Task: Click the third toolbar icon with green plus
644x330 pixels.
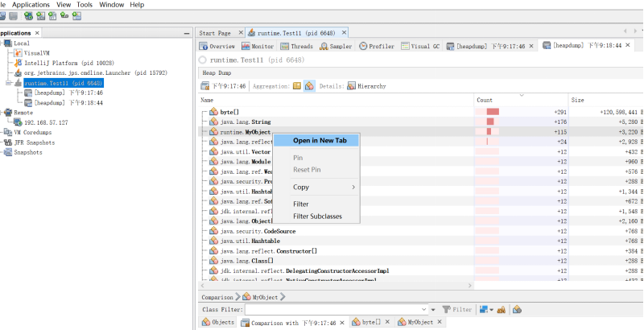Action: pyautogui.click(x=52, y=16)
